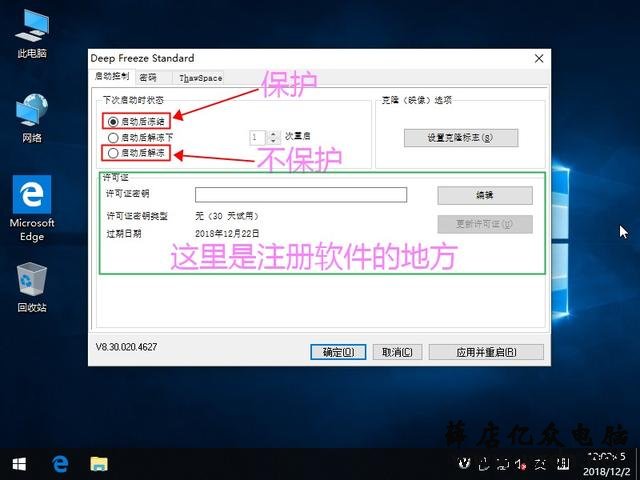This screenshot has height=480, width=640.
Task: Click the Deep Freeze Standard title text
Action: [x=142, y=58]
